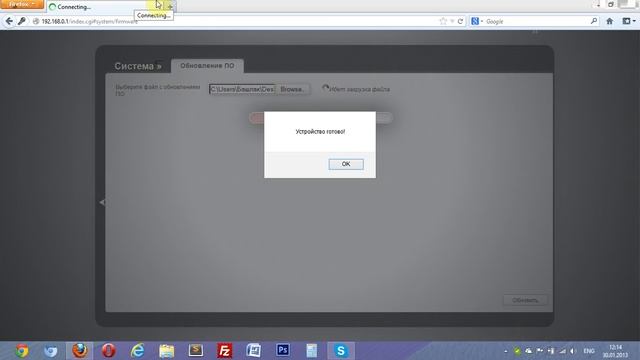
Task: Open a new tab with the plus button
Action: (x=170, y=7)
